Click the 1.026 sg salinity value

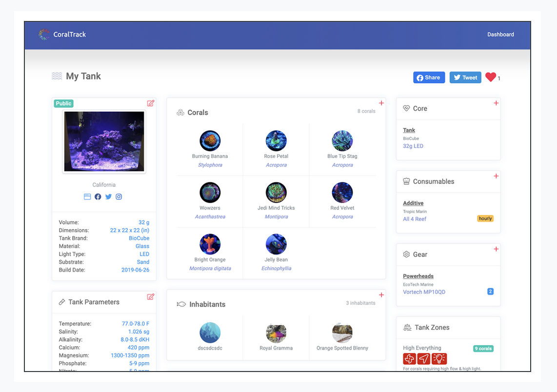tap(139, 332)
